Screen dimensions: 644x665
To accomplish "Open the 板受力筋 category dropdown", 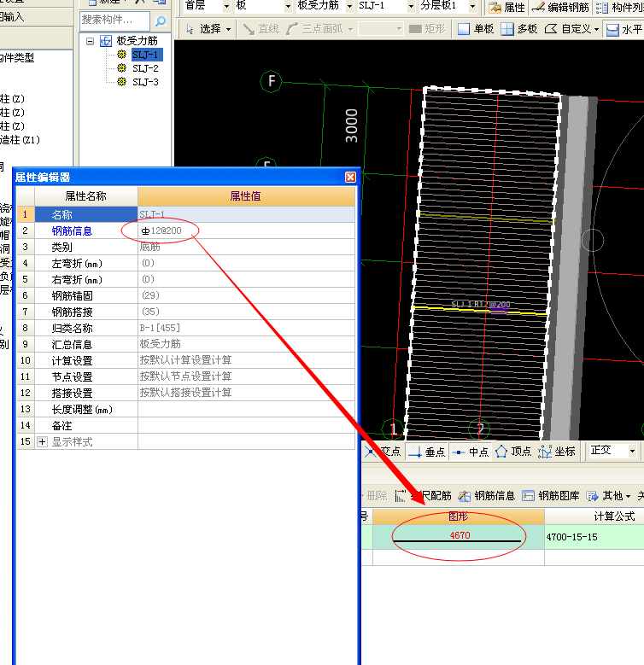I will [349, 6].
